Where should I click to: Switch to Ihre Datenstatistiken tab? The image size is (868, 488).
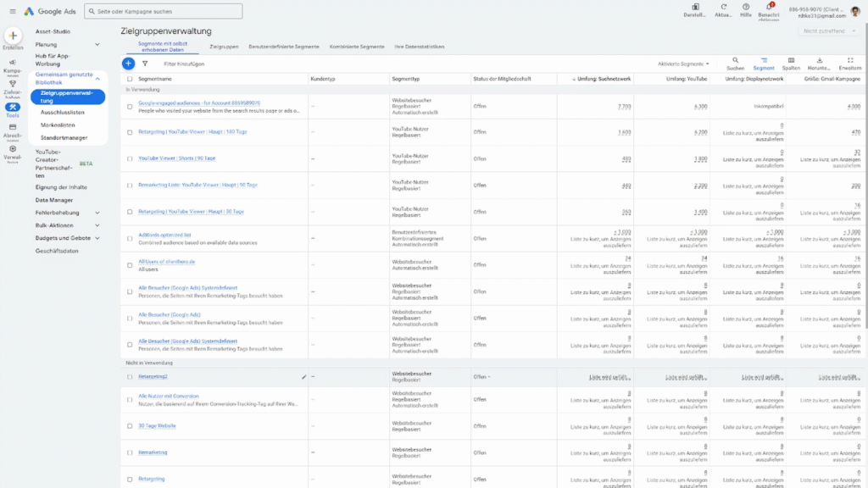[419, 47]
